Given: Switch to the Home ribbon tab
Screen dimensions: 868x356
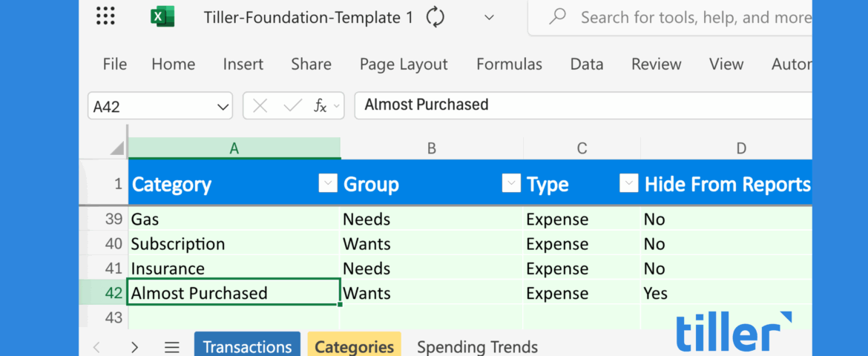Looking at the screenshot, I should tap(174, 65).
